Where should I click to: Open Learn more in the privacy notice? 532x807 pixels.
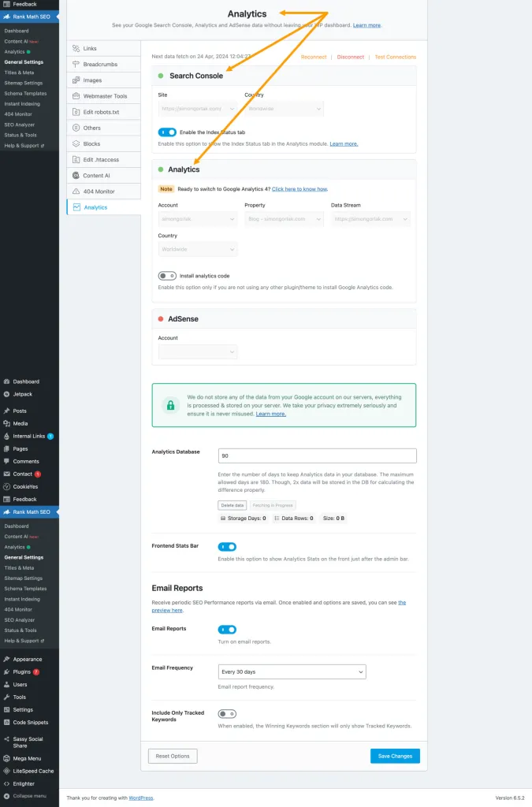click(x=270, y=414)
